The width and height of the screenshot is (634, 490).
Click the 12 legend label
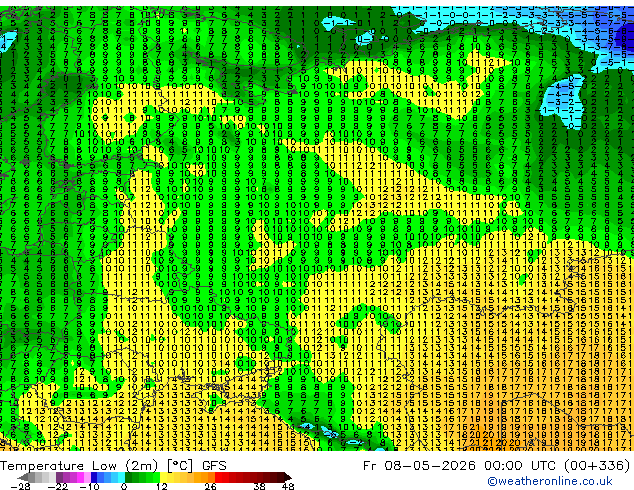[162, 486]
